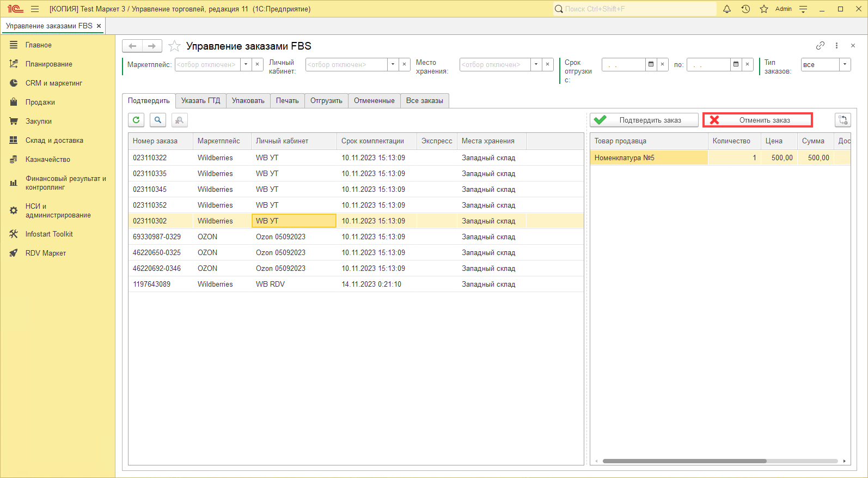Expand the Место хранения filter dropdown
This screenshot has height=478, width=868.
[x=536, y=64]
